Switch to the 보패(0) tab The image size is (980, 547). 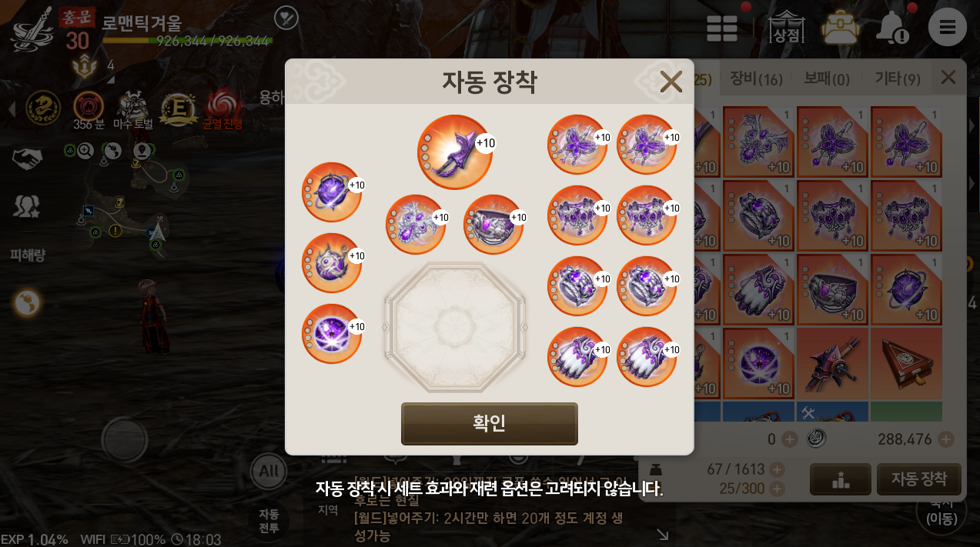827,78
